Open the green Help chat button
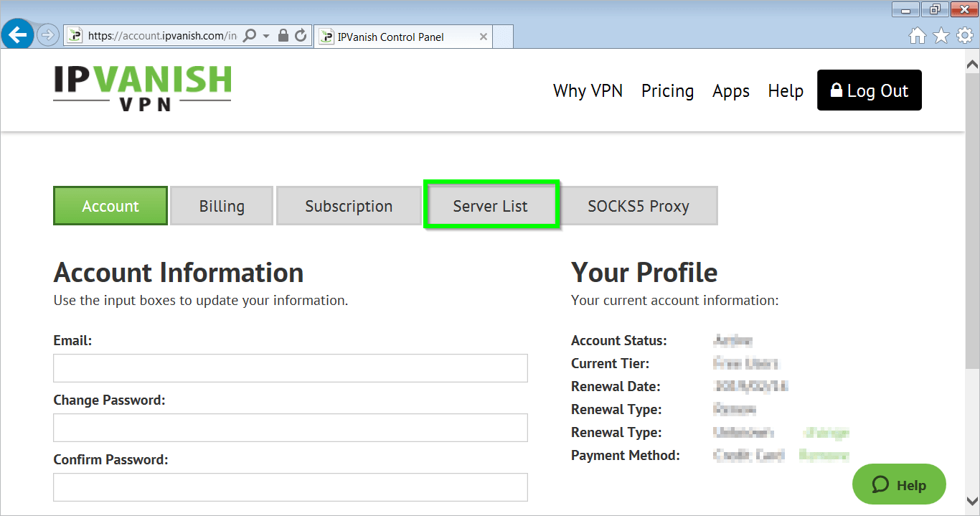980x516 pixels. tap(899, 484)
